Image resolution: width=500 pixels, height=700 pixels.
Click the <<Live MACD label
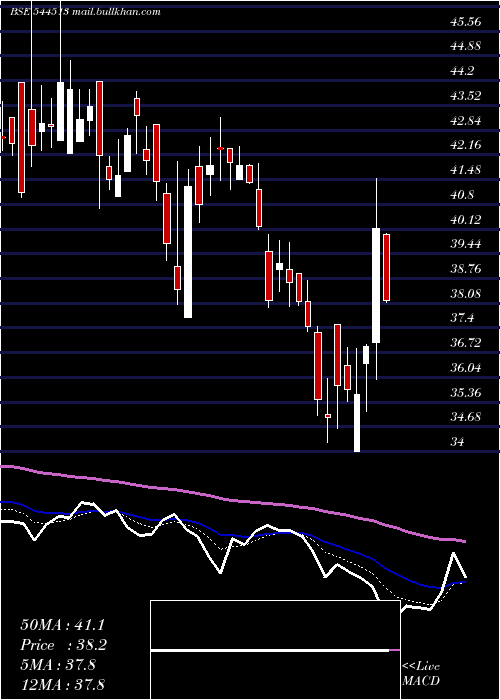(421, 674)
